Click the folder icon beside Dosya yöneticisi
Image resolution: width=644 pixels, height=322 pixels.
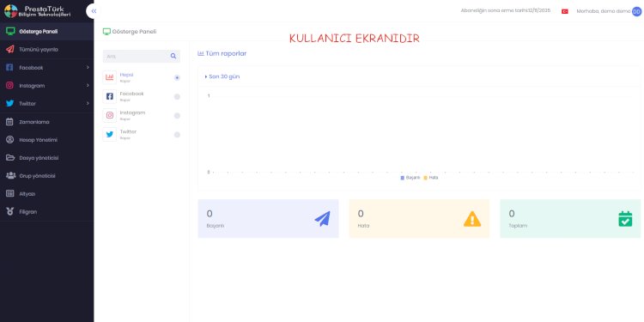point(10,158)
